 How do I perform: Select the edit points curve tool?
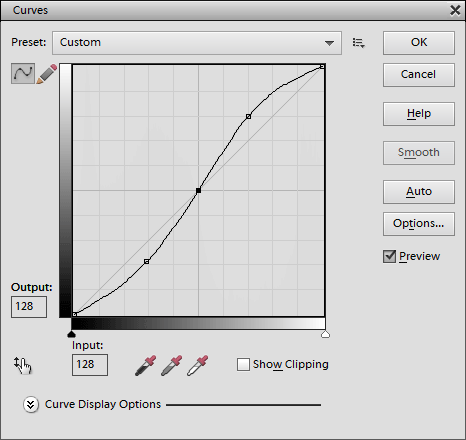click(x=23, y=73)
